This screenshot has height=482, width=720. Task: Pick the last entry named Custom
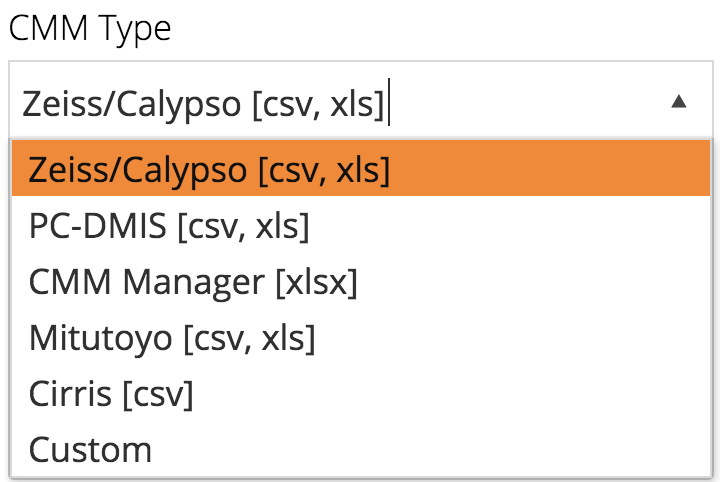pyautogui.click(x=361, y=449)
